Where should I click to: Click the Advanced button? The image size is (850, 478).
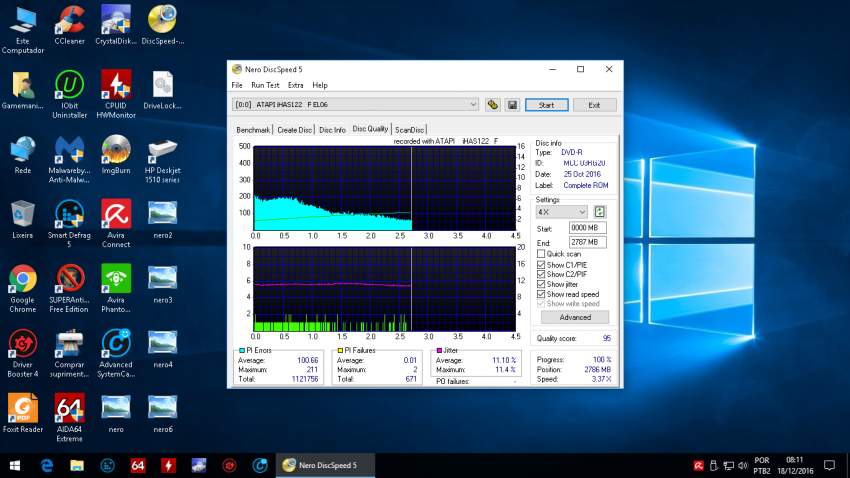coord(574,317)
